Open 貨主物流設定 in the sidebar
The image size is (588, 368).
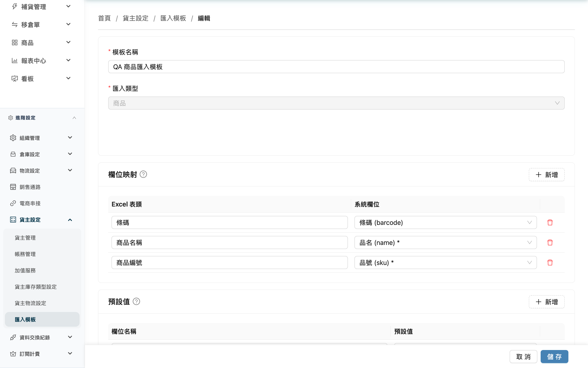point(42,303)
